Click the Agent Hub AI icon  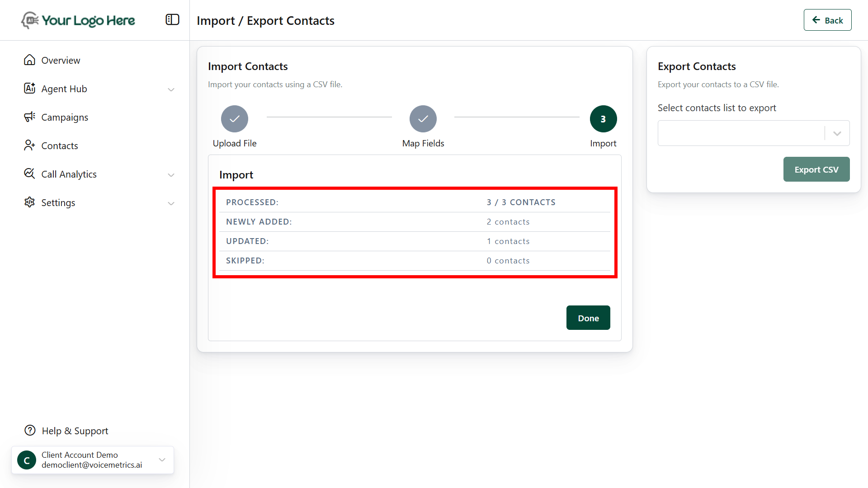click(x=29, y=89)
